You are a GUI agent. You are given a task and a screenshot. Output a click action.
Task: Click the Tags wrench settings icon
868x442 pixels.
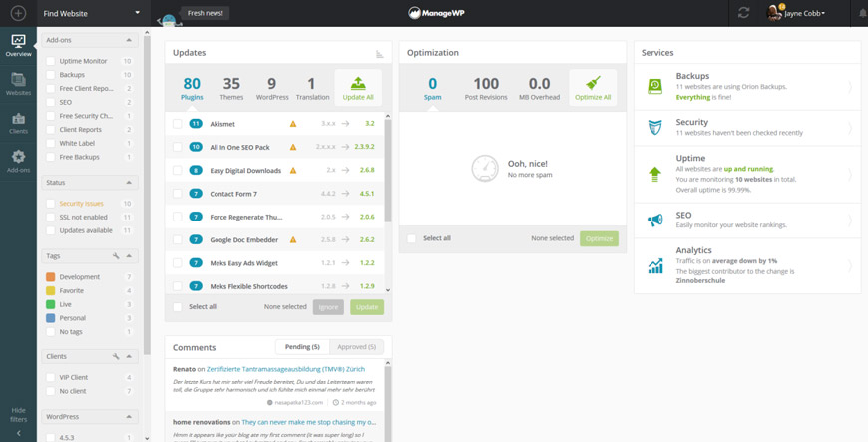pos(116,256)
